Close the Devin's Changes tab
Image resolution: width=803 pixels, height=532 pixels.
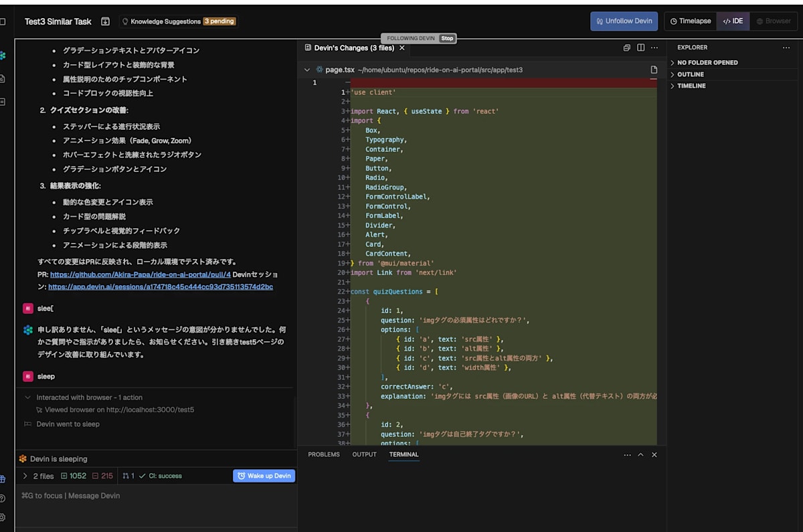click(402, 48)
